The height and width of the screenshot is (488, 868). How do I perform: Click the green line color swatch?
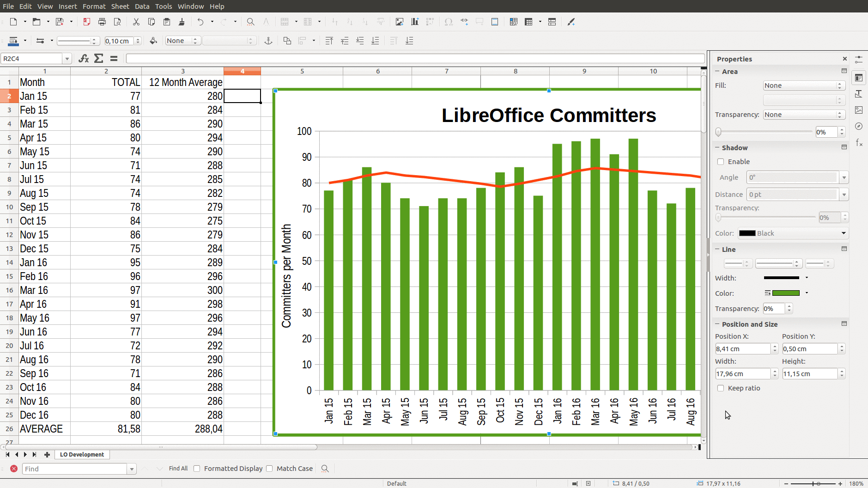coord(786,293)
